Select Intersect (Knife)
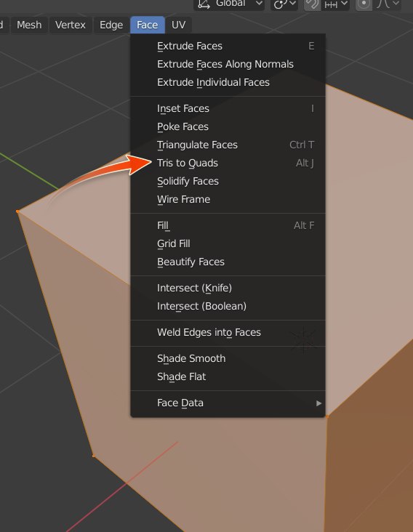The height and width of the screenshot is (532, 413). pos(228,288)
